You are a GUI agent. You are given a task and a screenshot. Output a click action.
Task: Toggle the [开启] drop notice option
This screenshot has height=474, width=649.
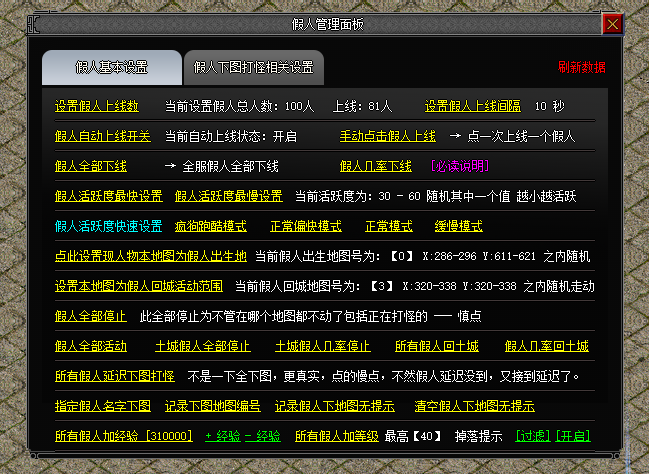point(573,436)
